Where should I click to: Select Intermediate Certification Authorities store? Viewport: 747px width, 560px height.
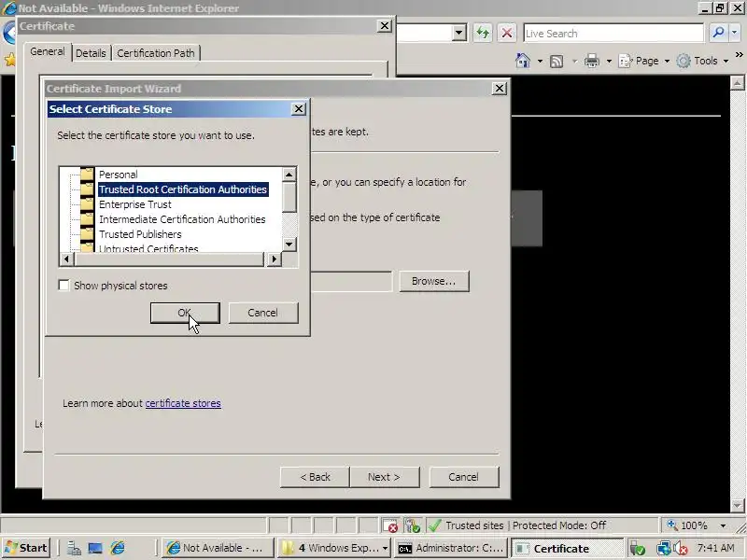pyautogui.click(x=182, y=219)
